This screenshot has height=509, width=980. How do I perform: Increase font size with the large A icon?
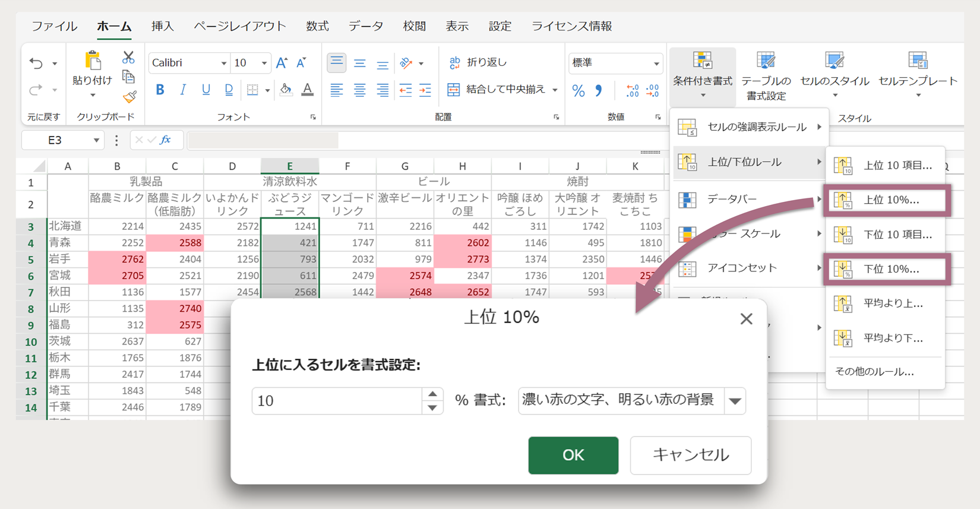(x=282, y=63)
